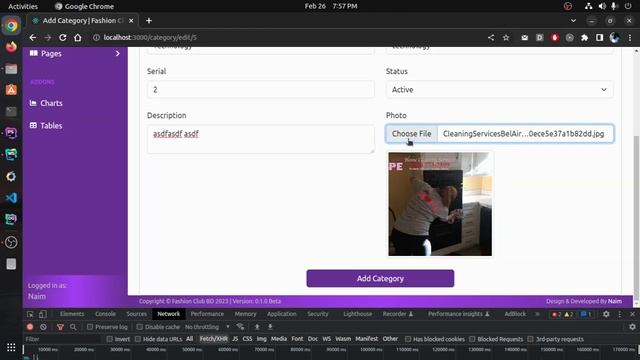The image size is (640, 360).
Task: Bookmark this page with the star
Action: (x=506, y=38)
